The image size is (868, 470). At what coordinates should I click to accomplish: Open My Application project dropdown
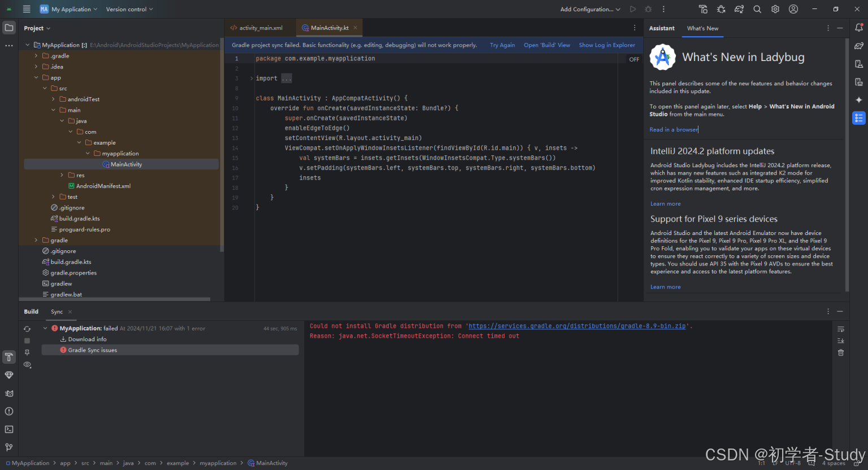68,9
